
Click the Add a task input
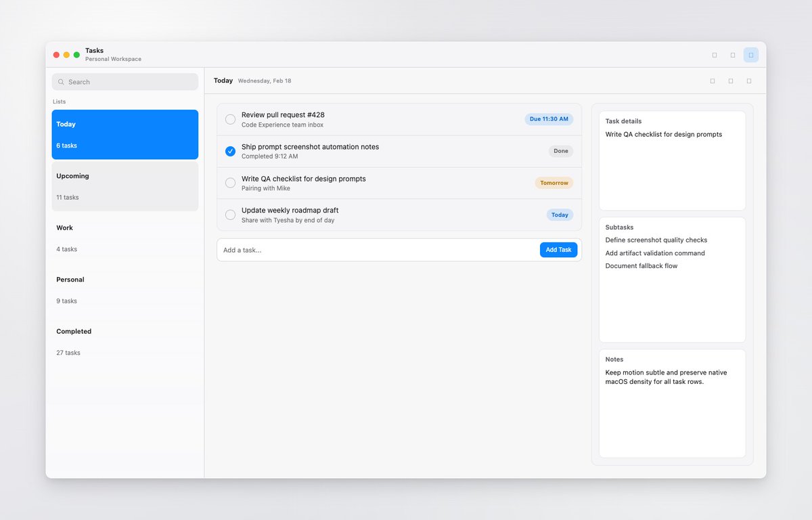point(379,250)
